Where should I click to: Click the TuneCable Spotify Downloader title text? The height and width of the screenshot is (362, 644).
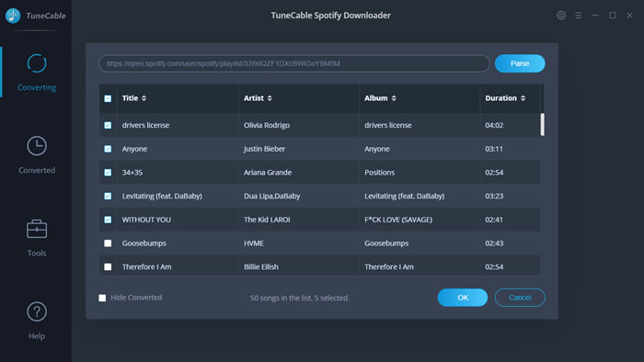coord(330,16)
